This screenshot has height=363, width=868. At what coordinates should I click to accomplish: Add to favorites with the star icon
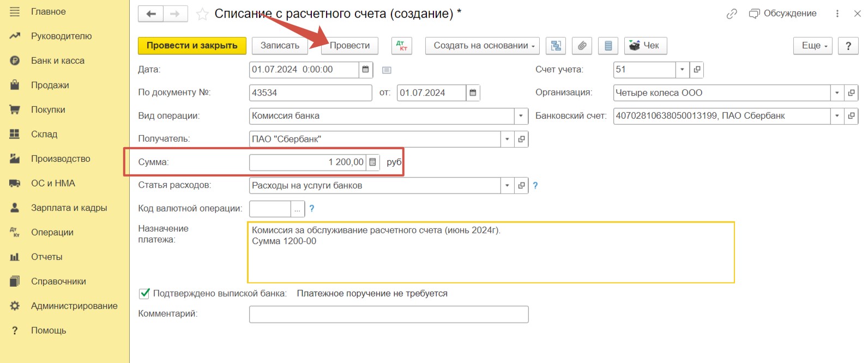pos(202,14)
